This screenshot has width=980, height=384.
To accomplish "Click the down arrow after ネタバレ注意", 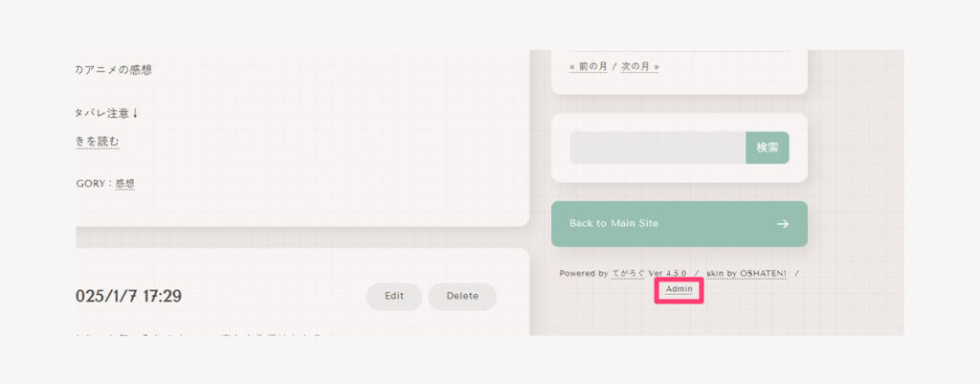I will tap(135, 113).
